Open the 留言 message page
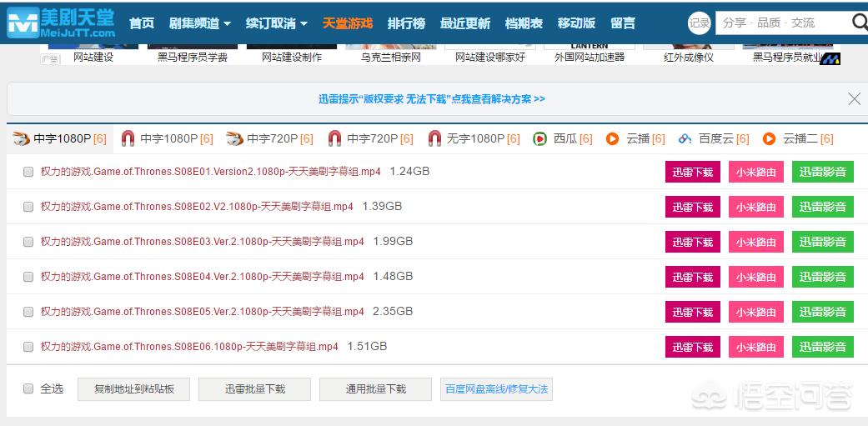The width and height of the screenshot is (868, 426). (x=623, y=23)
